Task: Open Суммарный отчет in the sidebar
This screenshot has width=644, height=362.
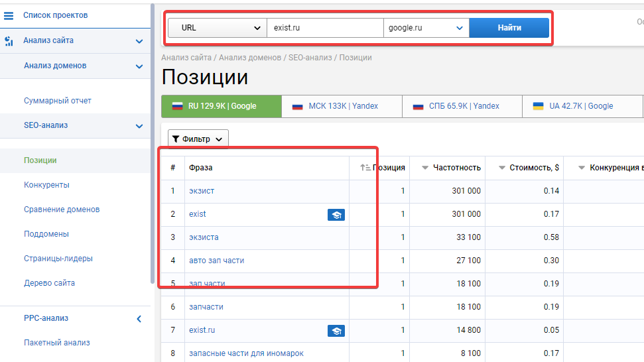Action: click(58, 101)
